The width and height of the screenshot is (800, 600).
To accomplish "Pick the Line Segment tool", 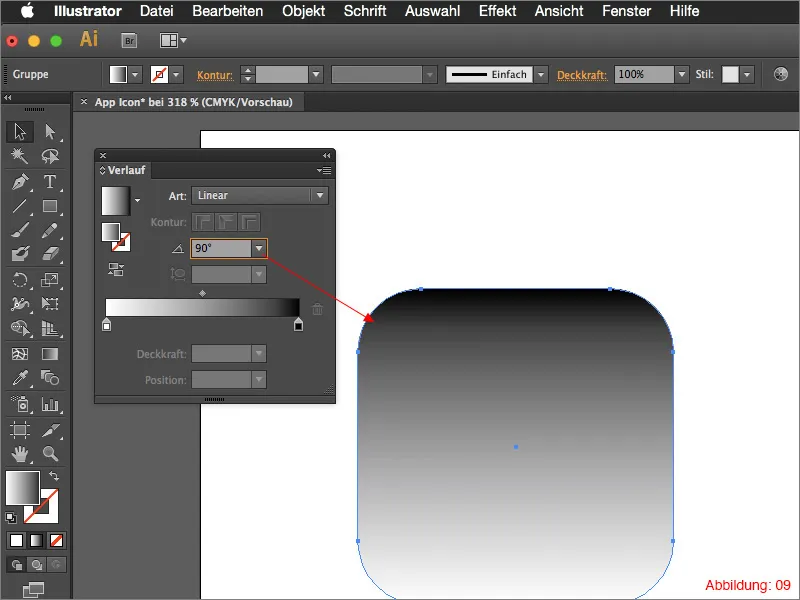I will pyautogui.click(x=20, y=206).
